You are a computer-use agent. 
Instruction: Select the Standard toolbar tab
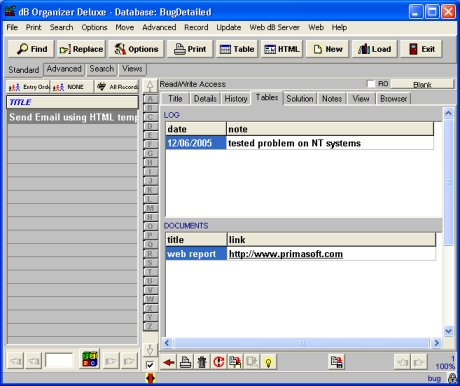(24, 70)
